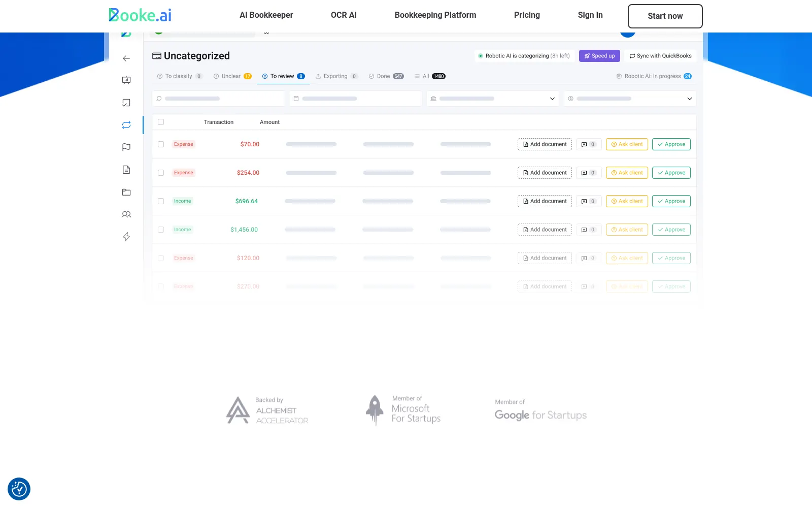This screenshot has height=508, width=812.
Task: Expand the amount filter dropdown
Action: tap(630, 99)
